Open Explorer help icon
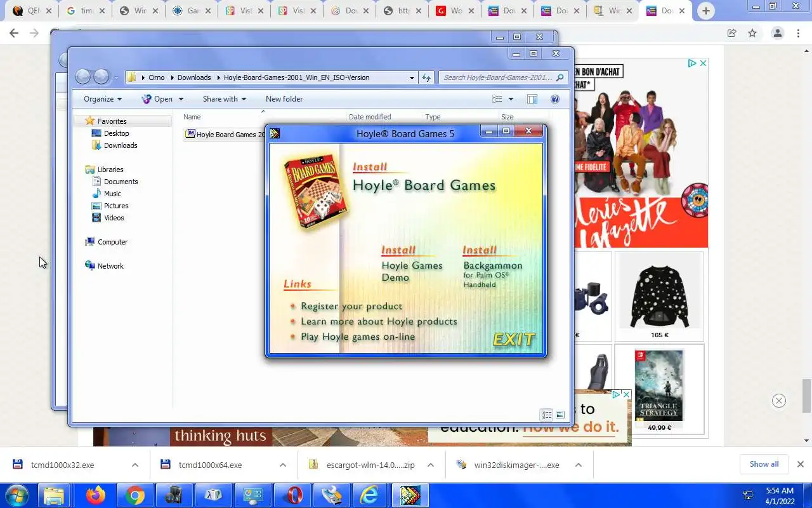Image resolution: width=812 pixels, height=508 pixels. [x=555, y=99]
